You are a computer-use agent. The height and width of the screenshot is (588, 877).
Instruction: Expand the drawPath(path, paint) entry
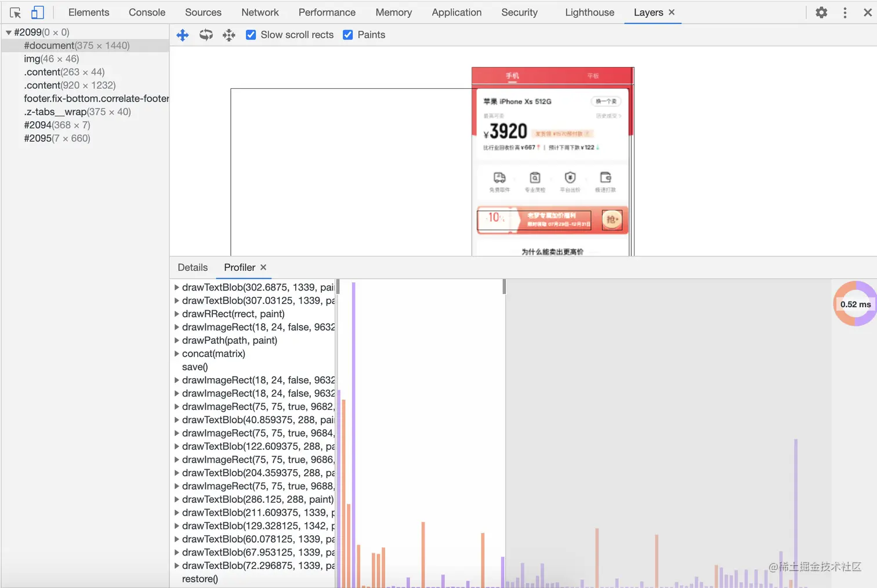[177, 340]
